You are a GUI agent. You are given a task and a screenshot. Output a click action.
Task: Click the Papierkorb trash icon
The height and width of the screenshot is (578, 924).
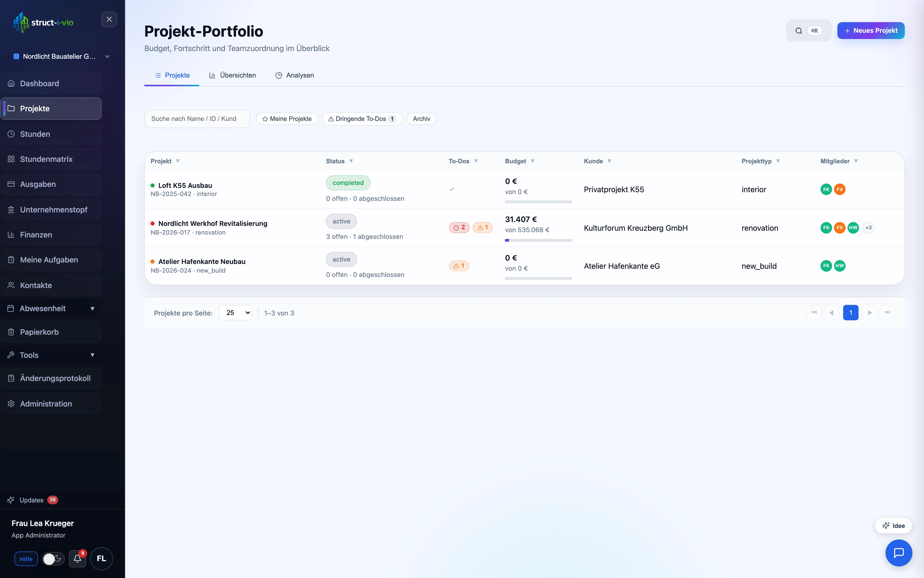pos(11,332)
